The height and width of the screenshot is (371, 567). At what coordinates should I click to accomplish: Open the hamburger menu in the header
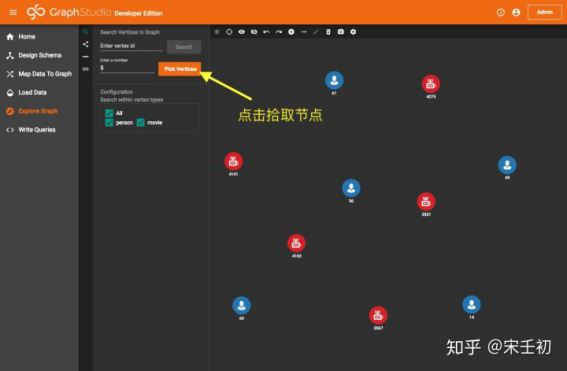pos(13,13)
